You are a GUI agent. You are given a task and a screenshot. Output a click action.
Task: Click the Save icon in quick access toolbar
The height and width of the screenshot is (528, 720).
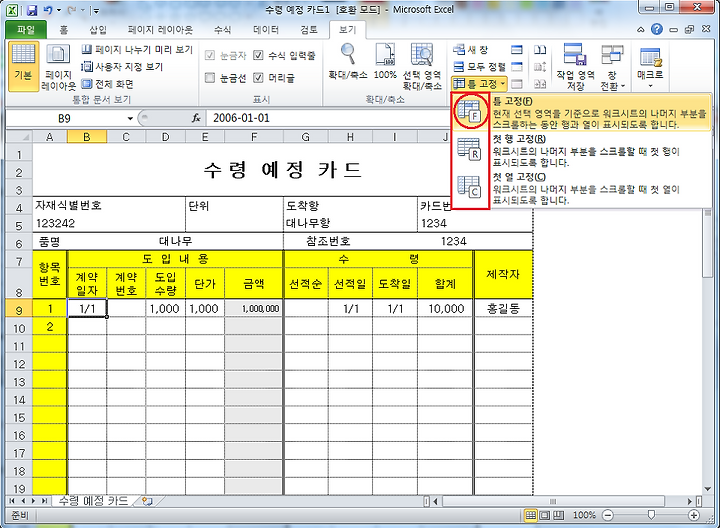[x=32, y=10]
